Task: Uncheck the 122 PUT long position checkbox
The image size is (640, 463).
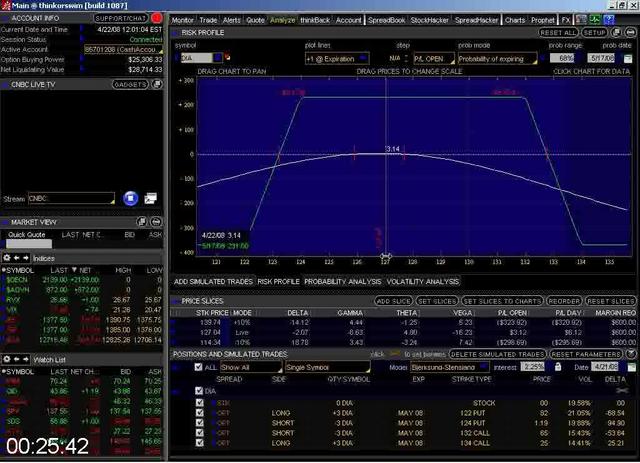Action: pos(200,413)
